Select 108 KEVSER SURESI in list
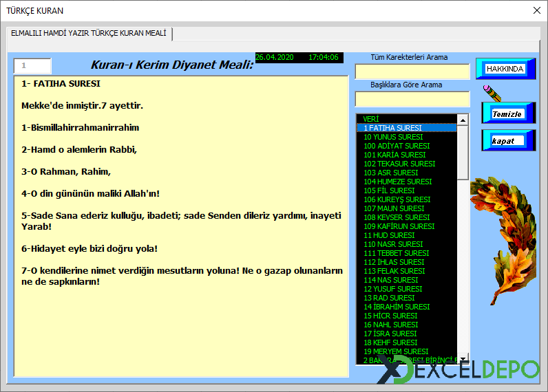This screenshot has height=392, width=548. pyautogui.click(x=407, y=217)
